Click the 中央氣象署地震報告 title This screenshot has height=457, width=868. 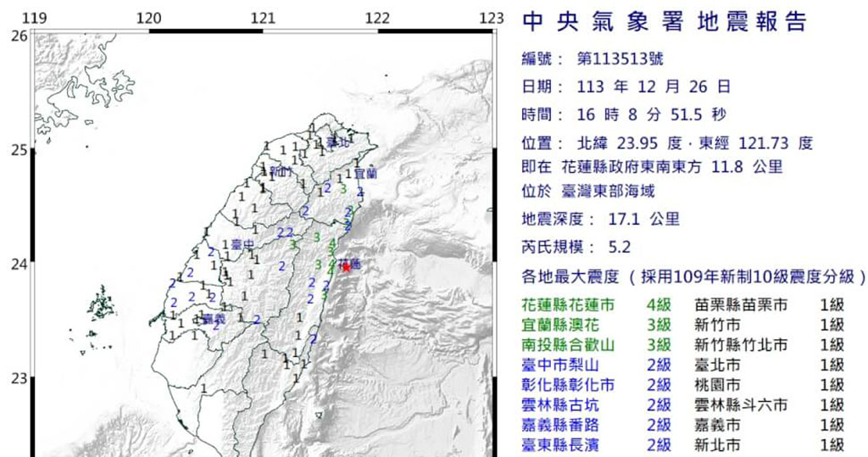(x=665, y=23)
